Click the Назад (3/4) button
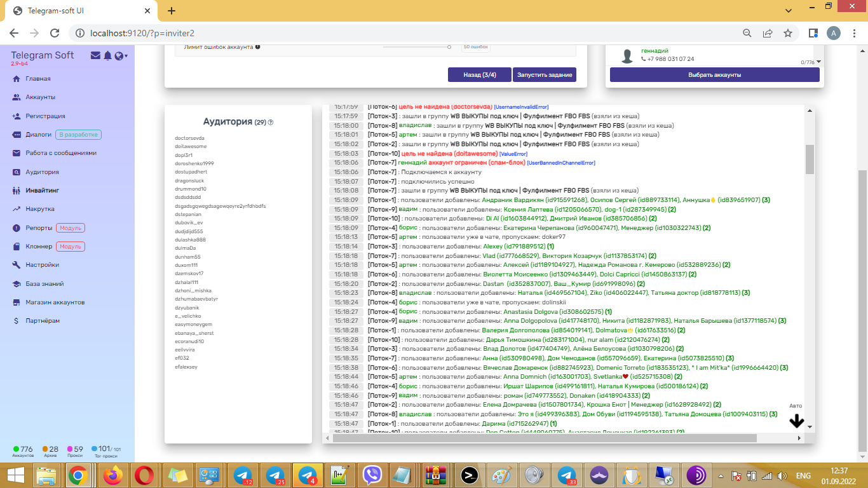Viewport: 868px width, 488px height. [x=479, y=75]
